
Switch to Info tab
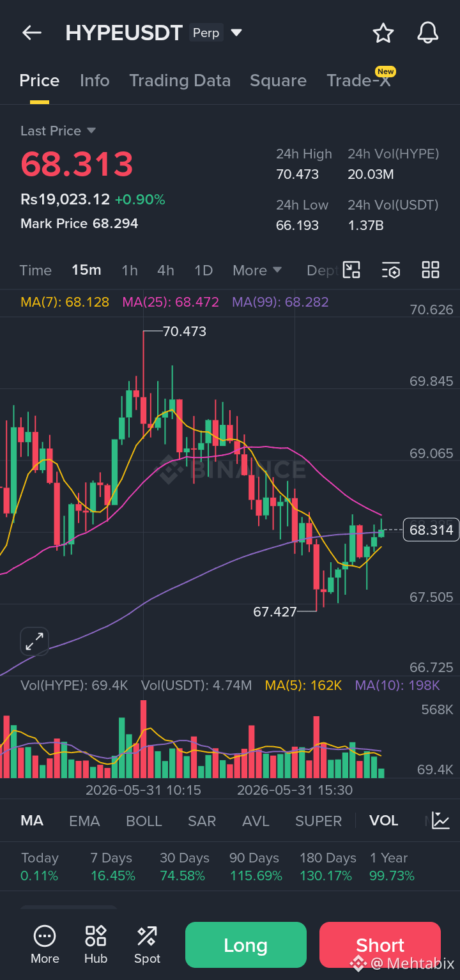(x=95, y=80)
